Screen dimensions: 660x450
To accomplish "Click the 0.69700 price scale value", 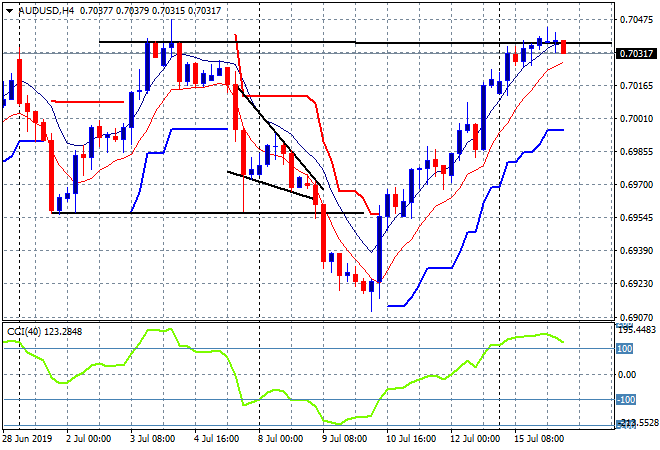I will click(636, 184).
